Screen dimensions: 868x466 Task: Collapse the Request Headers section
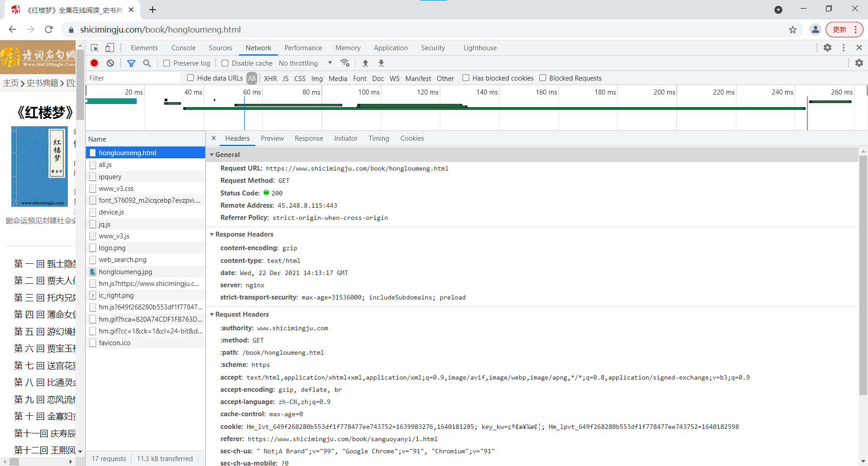pyautogui.click(x=212, y=314)
